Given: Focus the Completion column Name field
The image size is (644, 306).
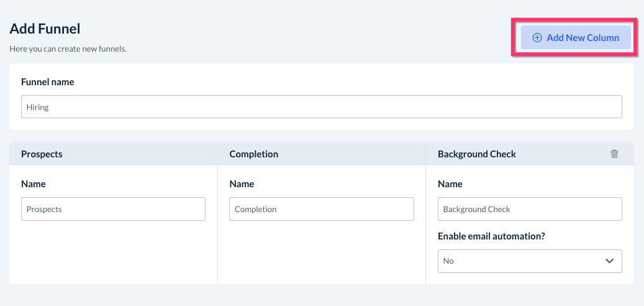Looking at the screenshot, I should pos(321,209).
